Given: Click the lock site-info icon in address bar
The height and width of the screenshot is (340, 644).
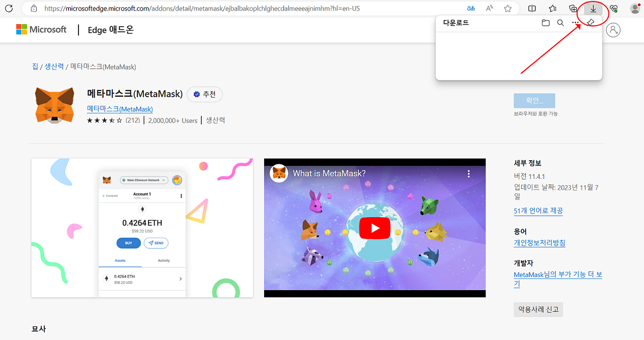Looking at the screenshot, I should tap(34, 9).
